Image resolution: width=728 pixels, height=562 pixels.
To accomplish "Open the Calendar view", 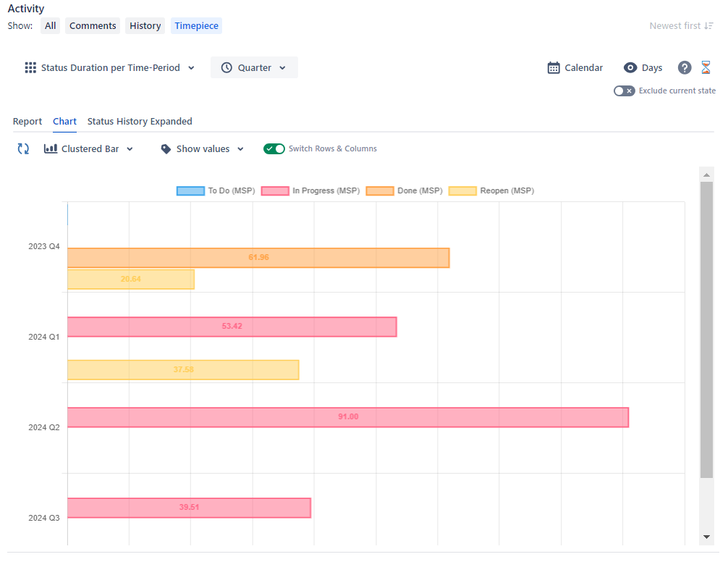I will click(575, 67).
